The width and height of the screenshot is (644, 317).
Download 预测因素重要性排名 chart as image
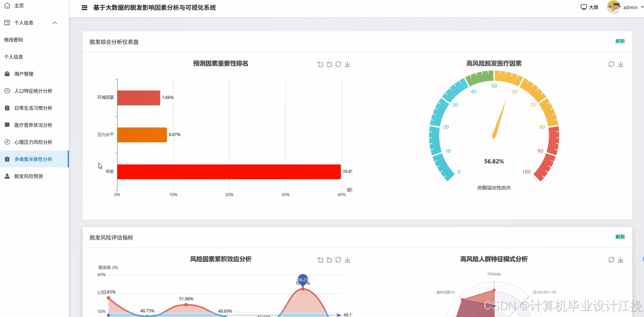[x=347, y=65]
